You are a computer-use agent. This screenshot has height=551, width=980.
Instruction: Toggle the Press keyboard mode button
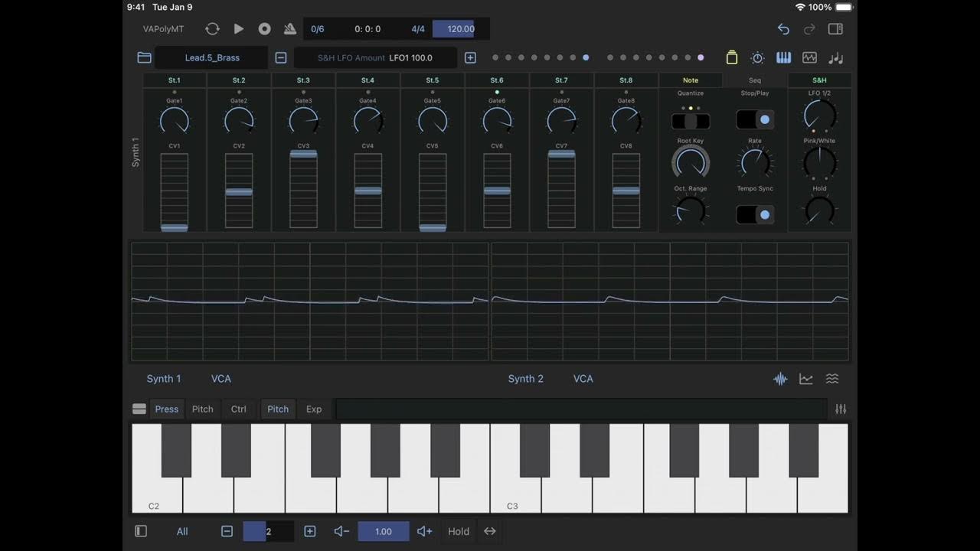(166, 409)
